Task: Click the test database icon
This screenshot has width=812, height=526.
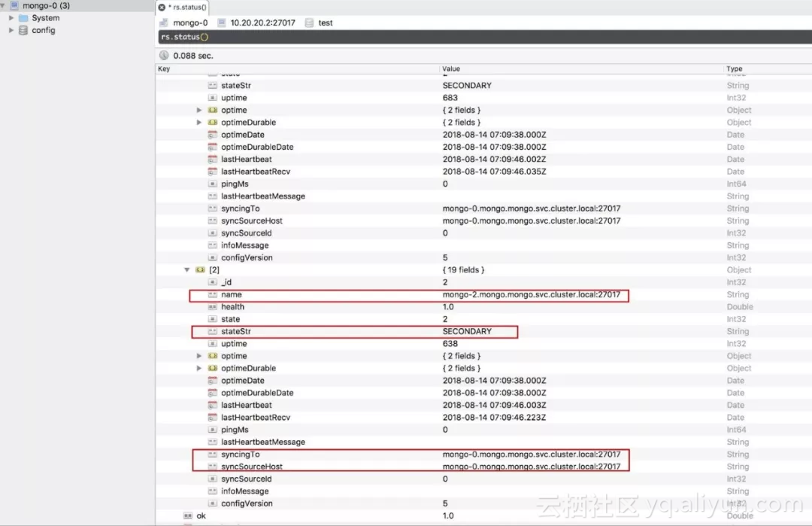Action: (x=309, y=23)
